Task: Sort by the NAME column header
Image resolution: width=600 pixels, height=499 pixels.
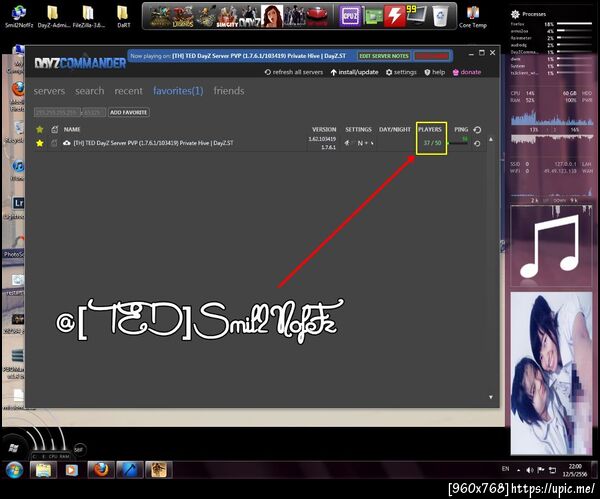Action: [72, 129]
